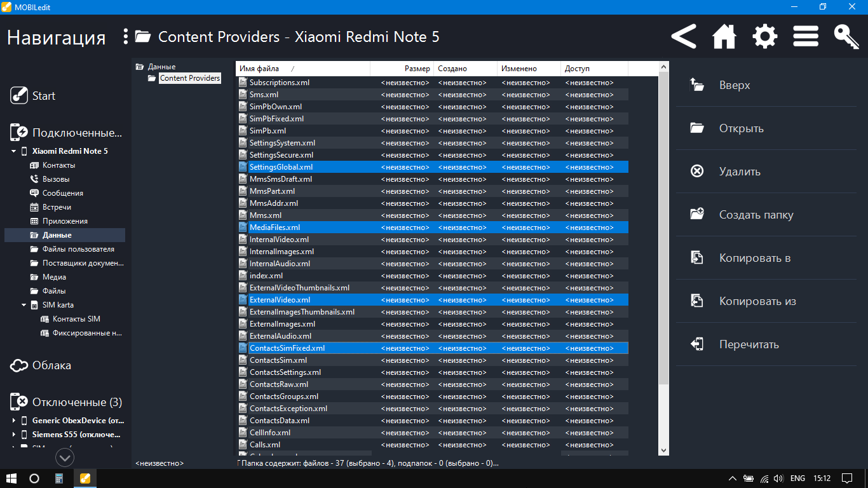This screenshot has height=488, width=868.
Task: Collapse the Xiaomi Redmi Note 5 node
Action: click(x=13, y=151)
